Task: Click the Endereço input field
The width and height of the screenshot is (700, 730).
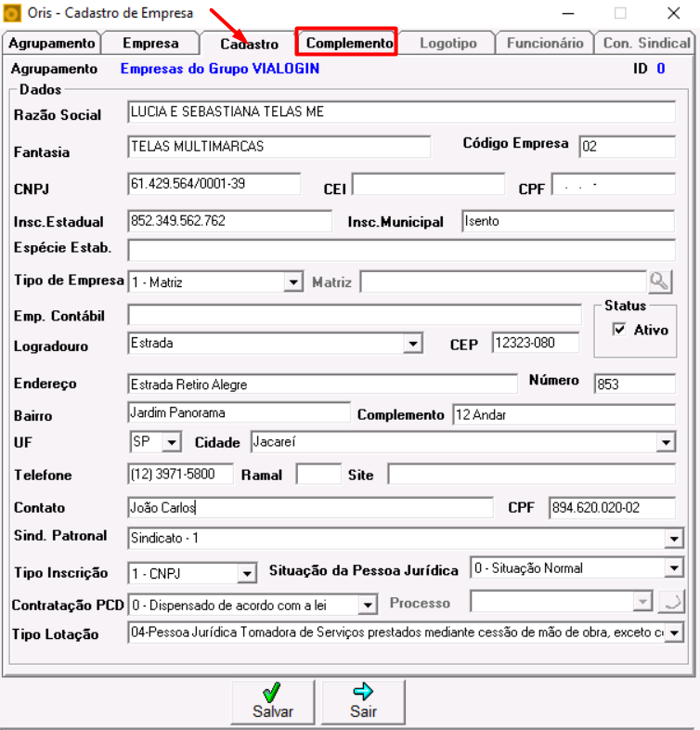Action: (x=322, y=385)
